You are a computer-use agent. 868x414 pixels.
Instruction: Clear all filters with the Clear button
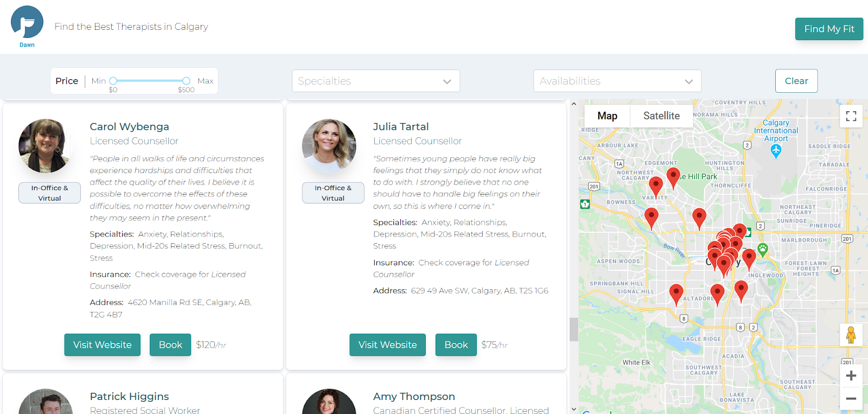click(796, 81)
